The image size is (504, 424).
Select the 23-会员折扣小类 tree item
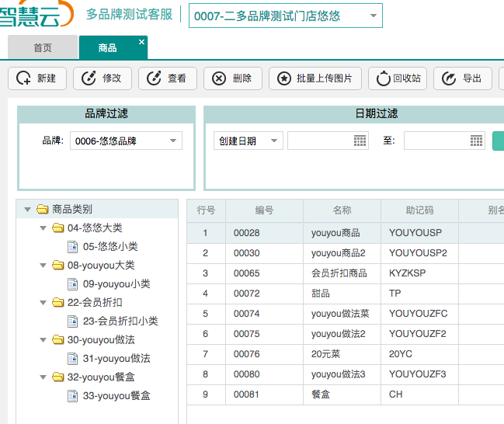(x=120, y=321)
